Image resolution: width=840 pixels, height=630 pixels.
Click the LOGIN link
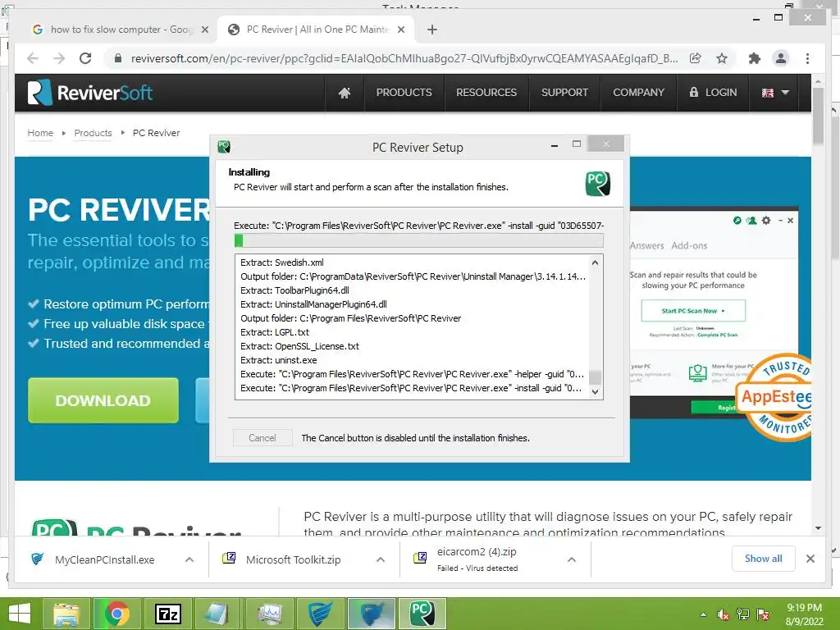pos(713,93)
